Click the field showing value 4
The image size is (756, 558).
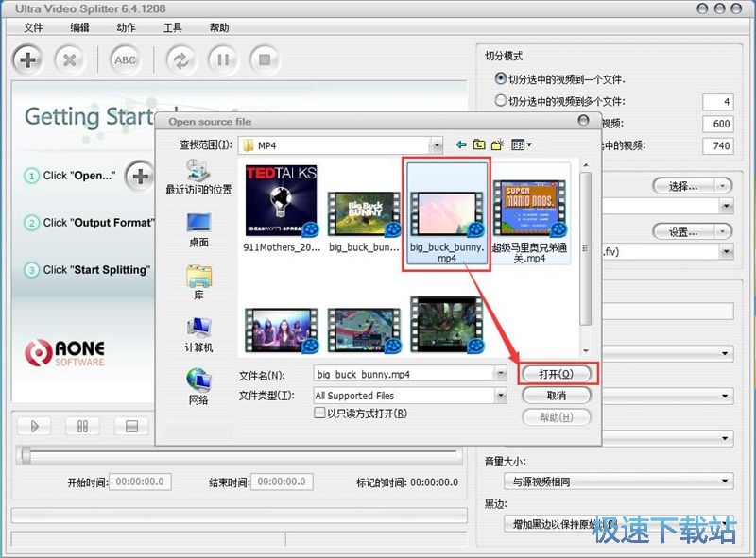[x=718, y=102]
